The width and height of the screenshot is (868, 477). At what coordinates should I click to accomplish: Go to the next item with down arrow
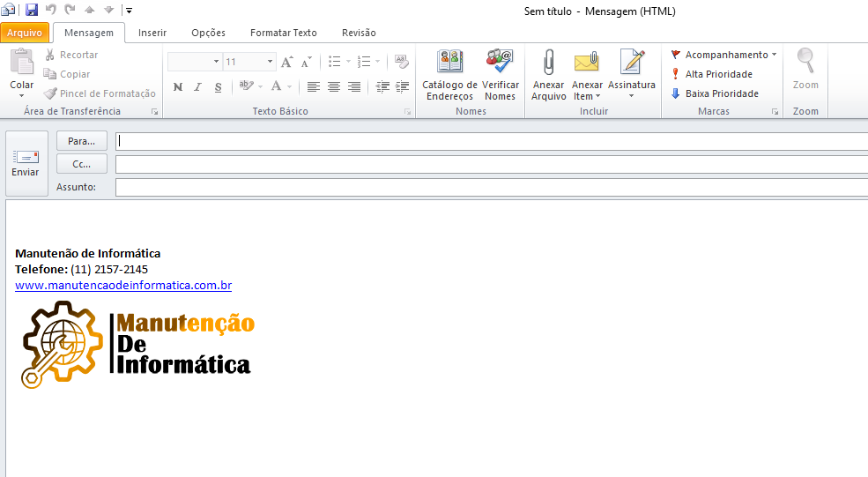pos(109,10)
